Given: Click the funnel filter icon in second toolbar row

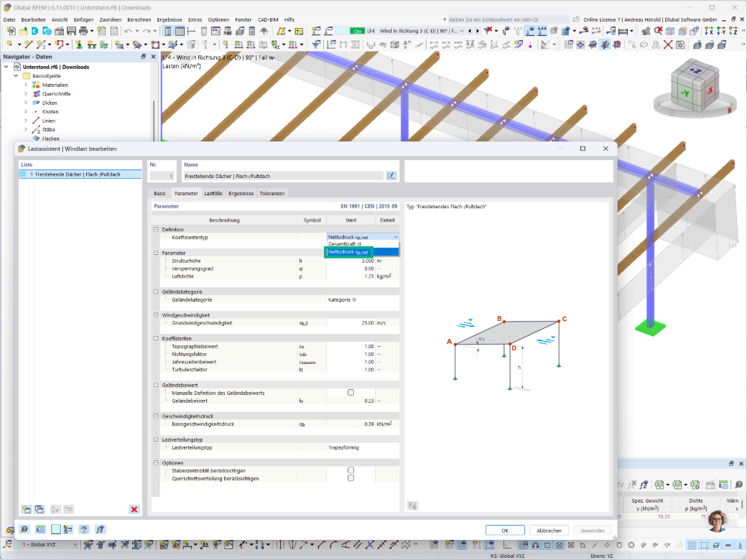Looking at the screenshot, I should pos(315,45).
